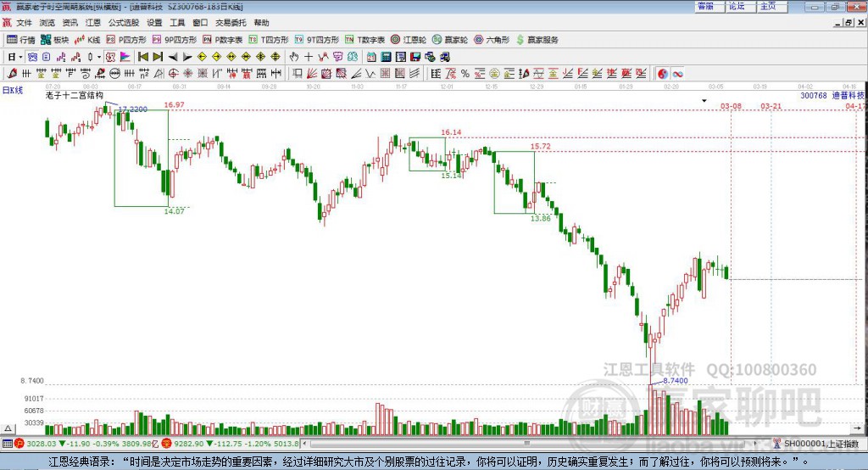The height and width of the screenshot is (470, 868).
Task: Expand the candlestick style dropdown arrow
Action: click(x=99, y=57)
